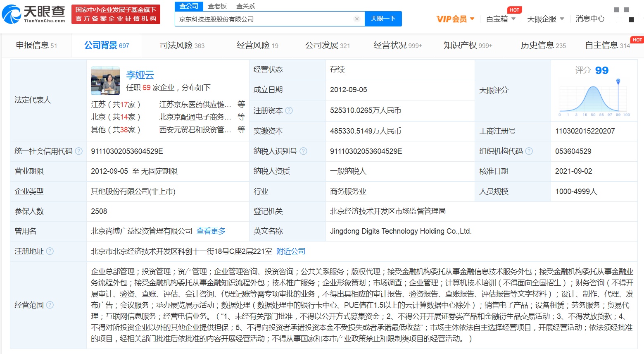This screenshot has height=354, width=644.
Task: Switch to the 查公司 search tab
Action: point(189,6)
